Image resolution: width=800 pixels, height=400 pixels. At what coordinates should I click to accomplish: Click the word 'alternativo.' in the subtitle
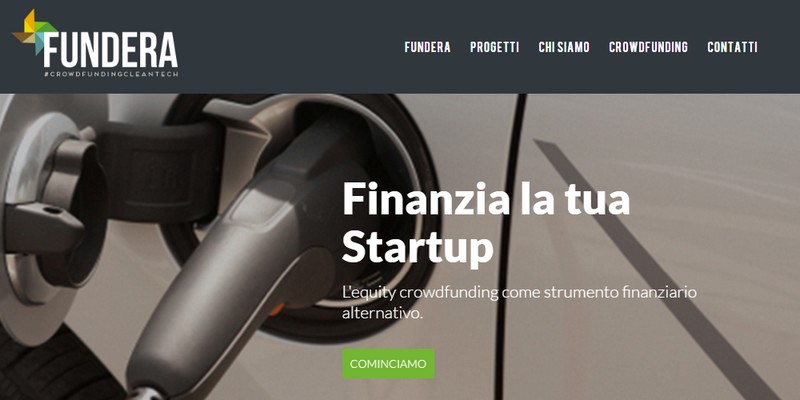coord(383,313)
